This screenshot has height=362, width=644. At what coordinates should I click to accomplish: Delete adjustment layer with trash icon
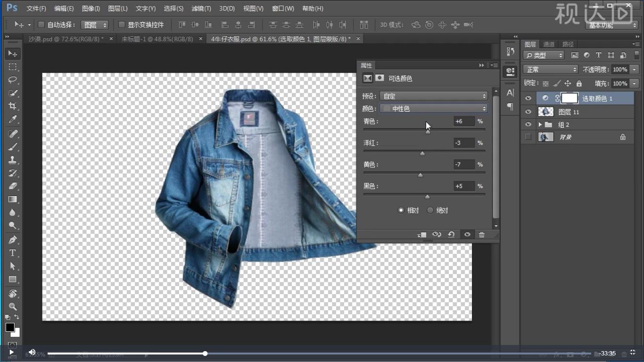coord(481,235)
